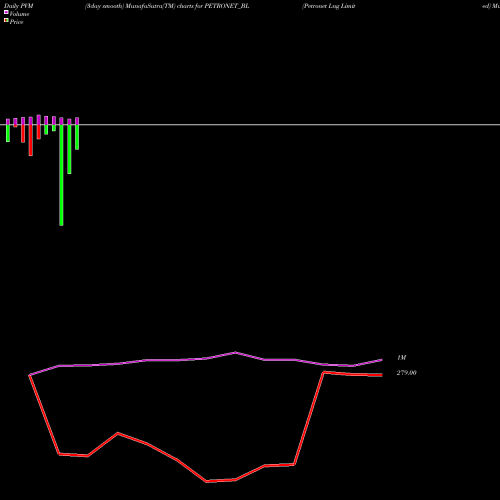500x500 pixels.
Task: Click the 'Price' legend label
Action: pos(16,22)
